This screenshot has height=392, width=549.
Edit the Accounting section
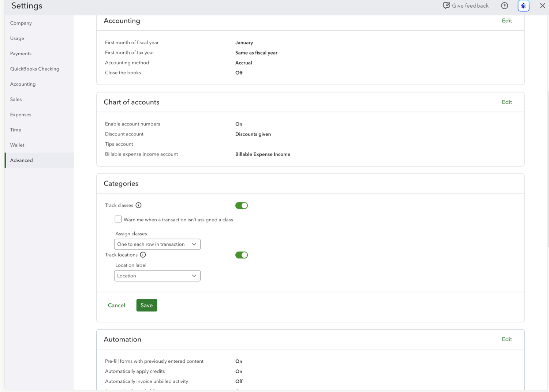coord(507,20)
